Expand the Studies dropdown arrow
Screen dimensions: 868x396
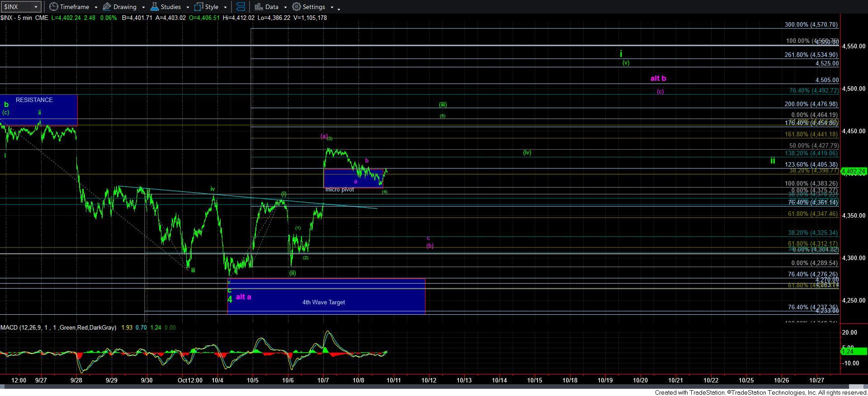point(188,7)
